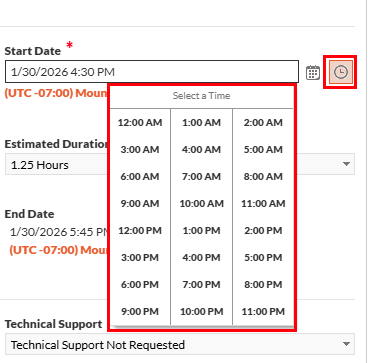Image resolution: width=368 pixels, height=363 pixels.
Task: Pick 4:00 PM in time picker
Action: click(201, 258)
